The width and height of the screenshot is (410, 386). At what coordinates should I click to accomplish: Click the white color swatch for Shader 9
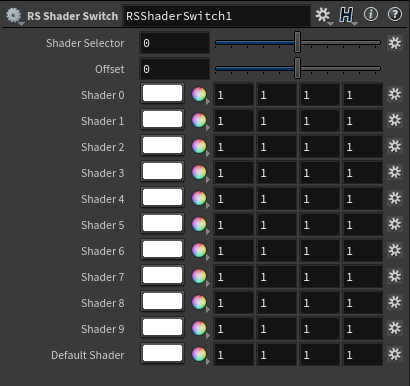(162, 328)
